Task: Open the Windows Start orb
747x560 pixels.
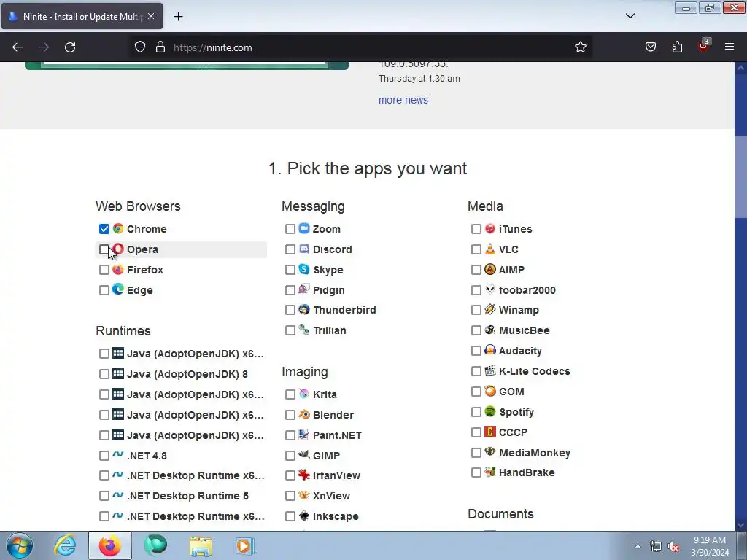Action: pyautogui.click(x=20, y=545)
